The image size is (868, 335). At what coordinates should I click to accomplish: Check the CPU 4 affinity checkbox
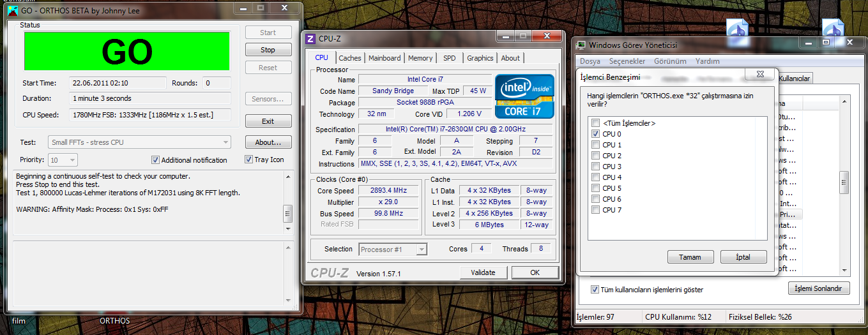[x=596, y=177]
